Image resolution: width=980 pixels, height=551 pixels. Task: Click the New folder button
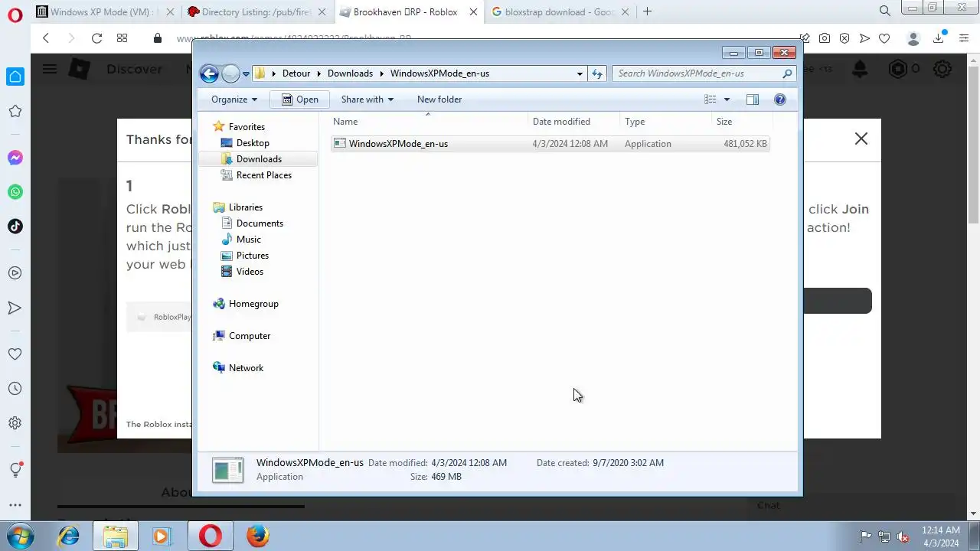(439, 99)
